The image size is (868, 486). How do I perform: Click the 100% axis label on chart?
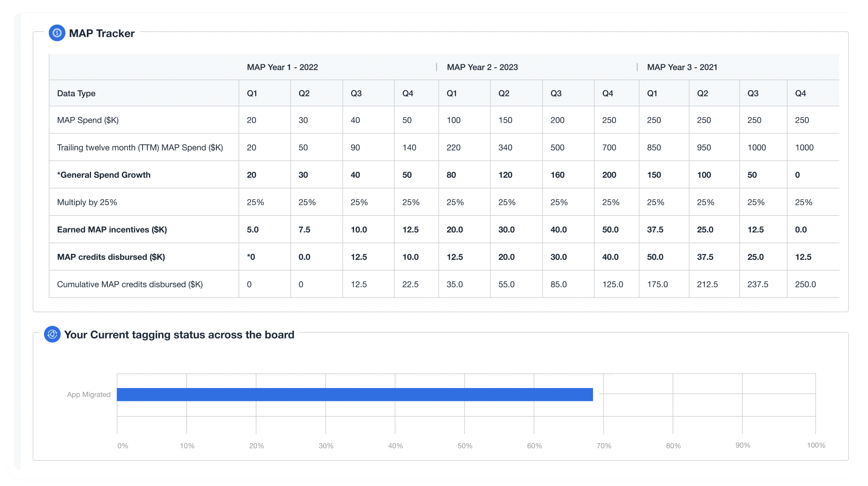pos(816,445)
